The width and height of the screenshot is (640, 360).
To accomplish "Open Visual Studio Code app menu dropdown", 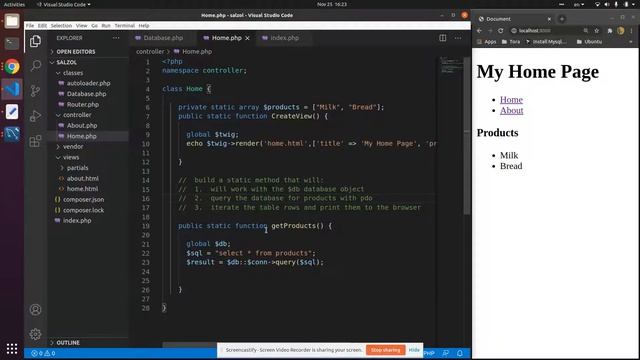I will 64,4.
